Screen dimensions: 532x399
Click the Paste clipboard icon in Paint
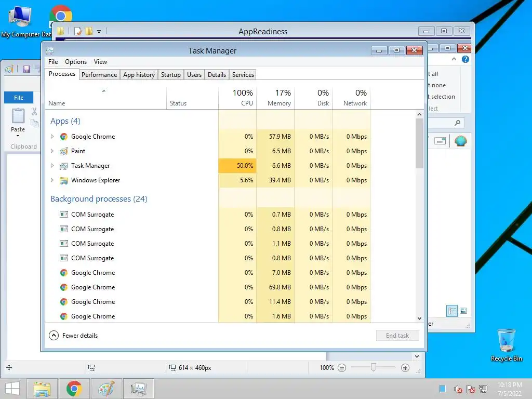point(18,116)
